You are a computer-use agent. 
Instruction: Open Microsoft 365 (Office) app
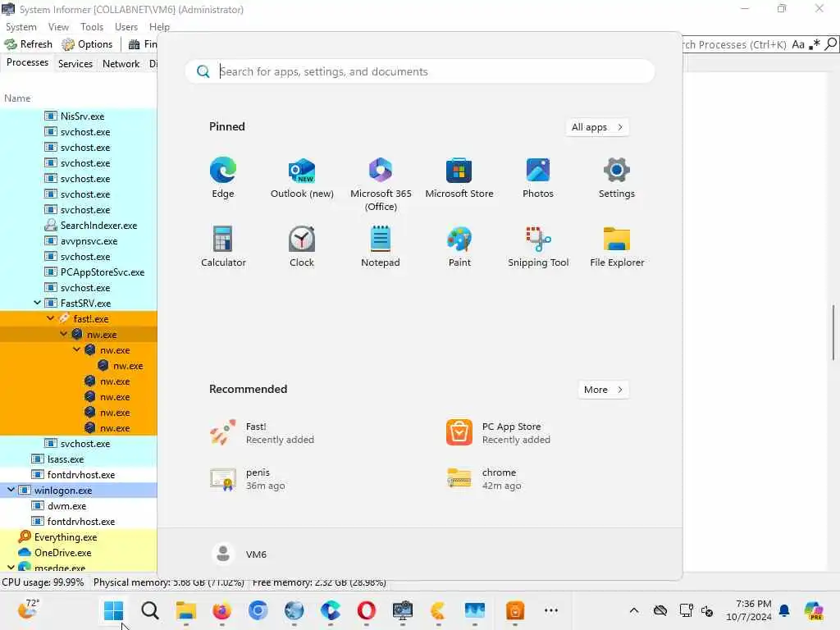click(x=381, y=185)
